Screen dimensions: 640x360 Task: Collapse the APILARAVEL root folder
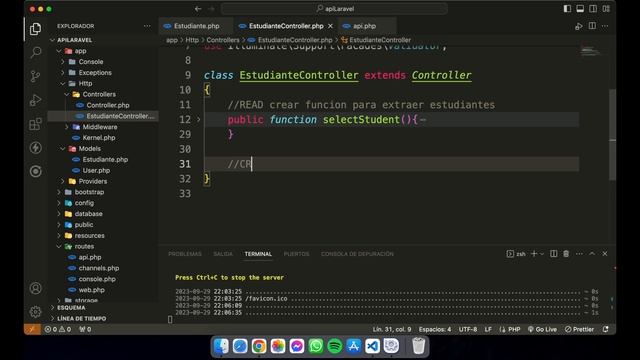tap(52, 40)
